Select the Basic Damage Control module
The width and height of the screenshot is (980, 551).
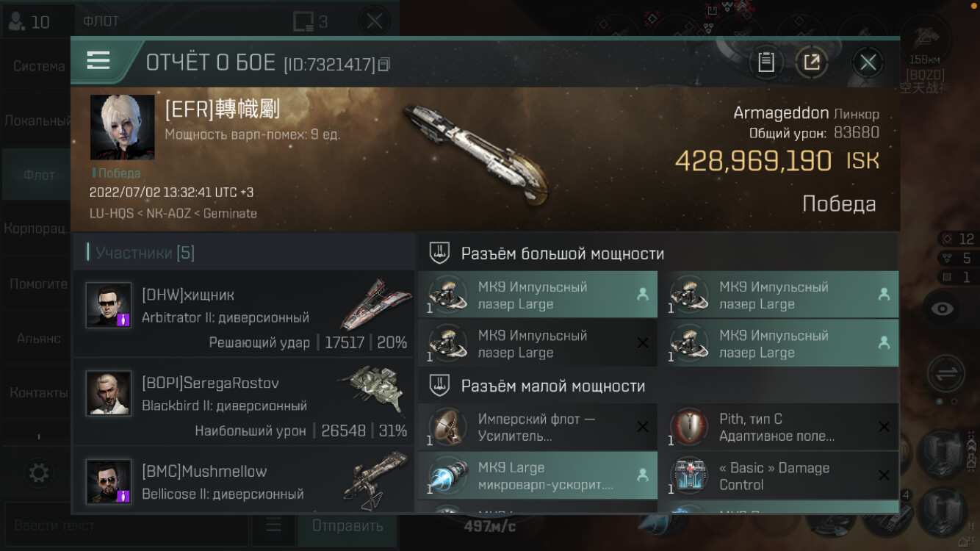[x=779, y=475]
